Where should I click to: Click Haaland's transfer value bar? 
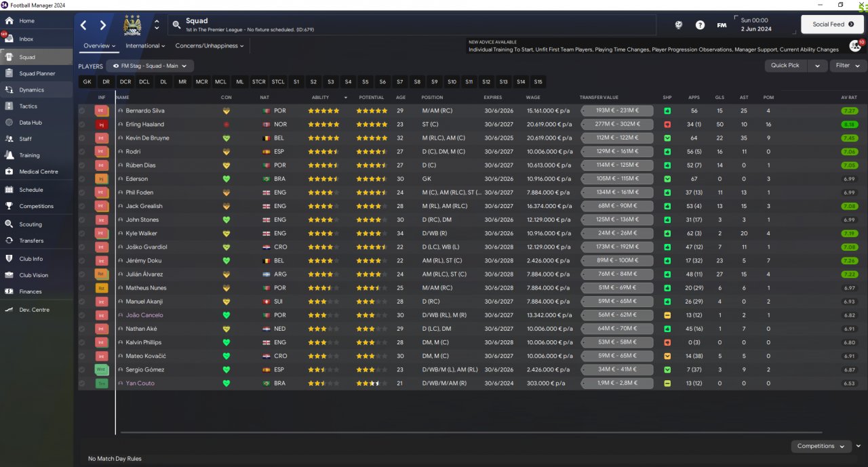[x=617, y=125]
